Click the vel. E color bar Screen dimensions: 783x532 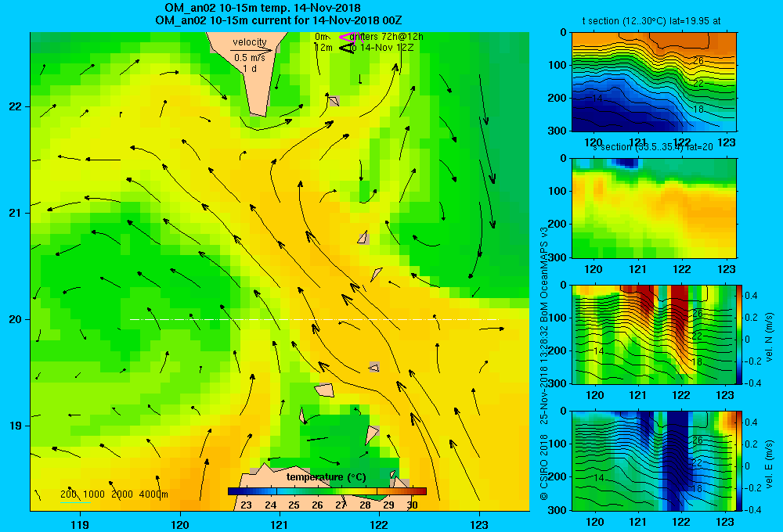point(740,461)
